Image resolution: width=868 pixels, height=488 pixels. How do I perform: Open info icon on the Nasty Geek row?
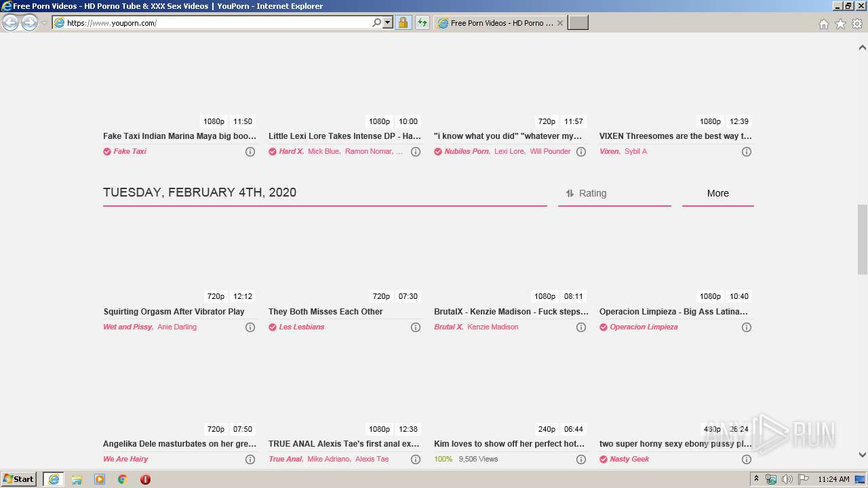(x=747, y=460)
